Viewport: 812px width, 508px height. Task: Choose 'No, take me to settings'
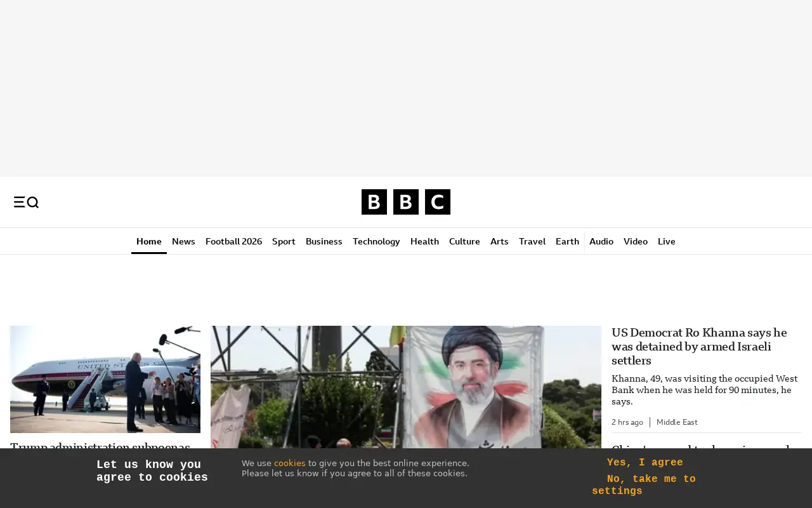point(644,485)
